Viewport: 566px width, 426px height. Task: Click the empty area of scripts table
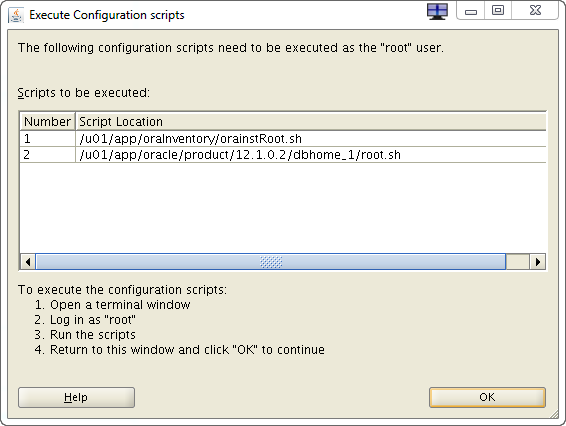pos(283,208)
